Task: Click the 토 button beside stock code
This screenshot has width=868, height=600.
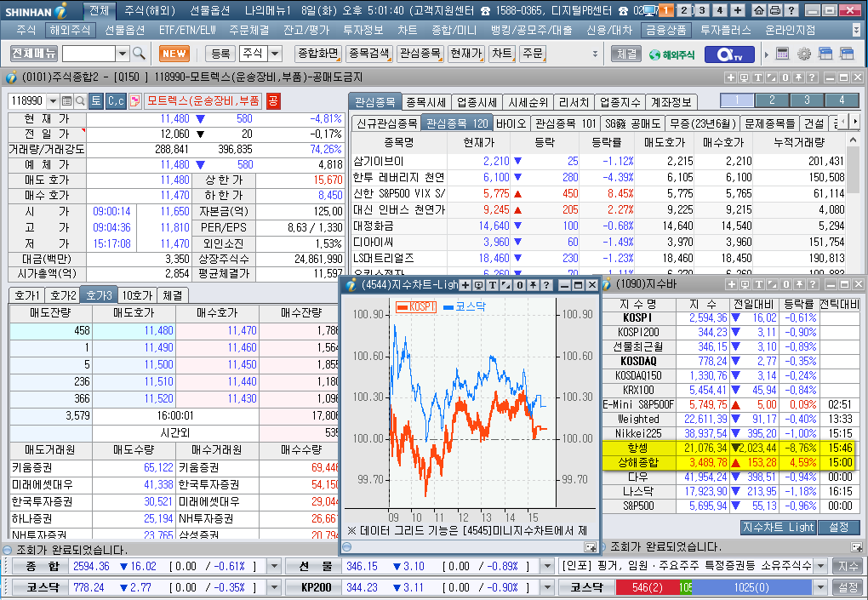Action: tap(96, 100)
